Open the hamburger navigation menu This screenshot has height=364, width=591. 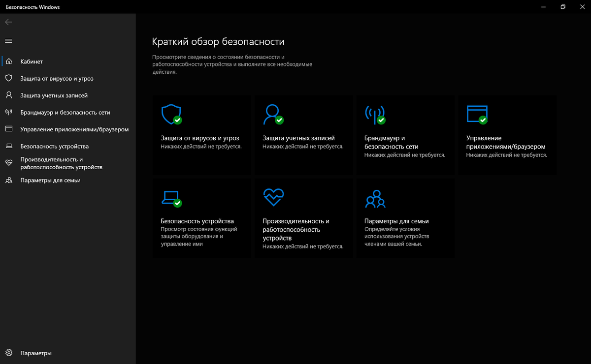tap(8, 41)
